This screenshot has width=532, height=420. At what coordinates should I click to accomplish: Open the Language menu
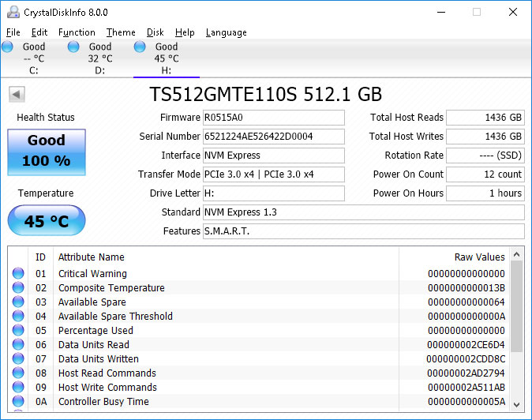tap(226, 32)
